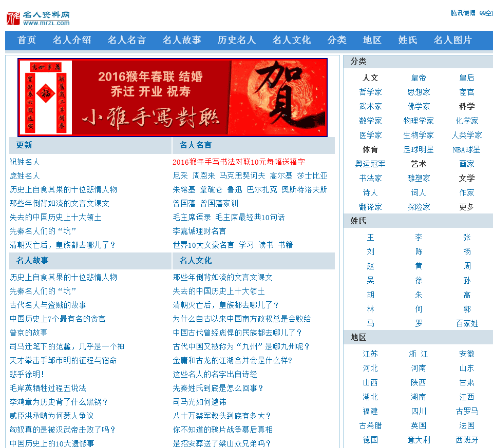The image size is (493, 448).
Task: Open 哲学家 category in sidebar
Action: click(370, 92)
